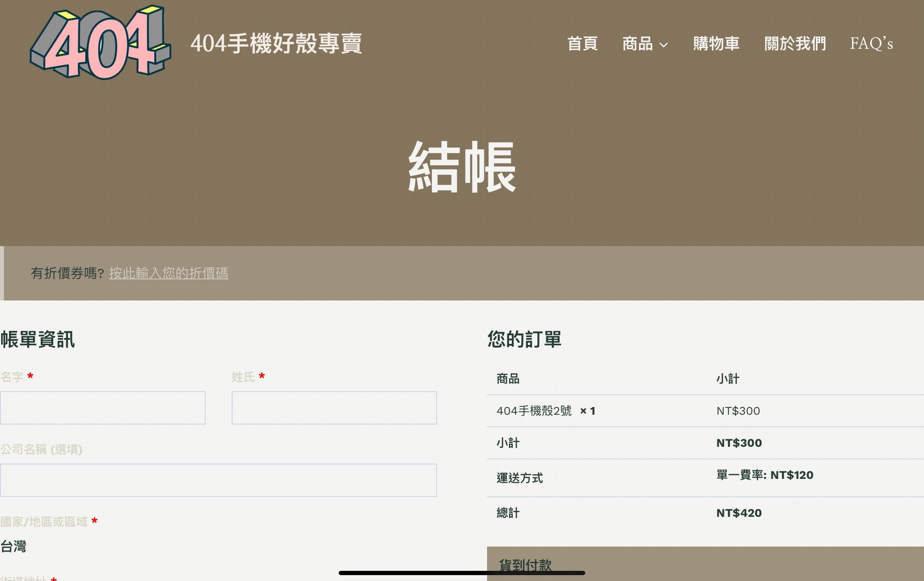The width and height of the screenshot is (924, 581).
Task: Choose the 貨到付款 payment method
Action: (x=525, y=564)
